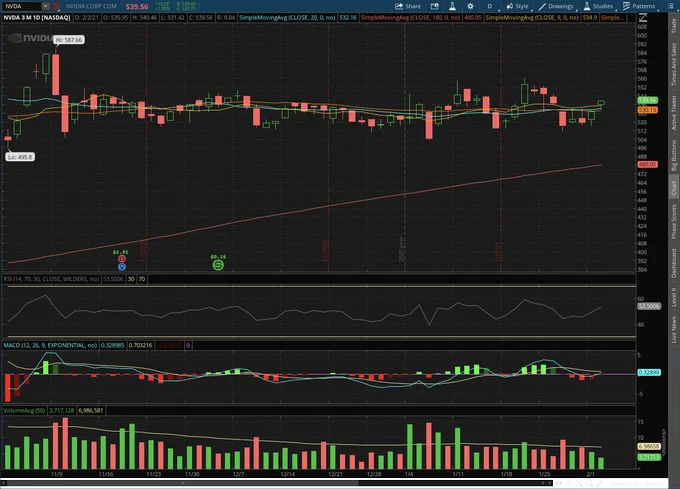Open the Dashboard sidebar tab
Image resolution: width=680 pixels, height=489 pixels.
tap(674, 263)
